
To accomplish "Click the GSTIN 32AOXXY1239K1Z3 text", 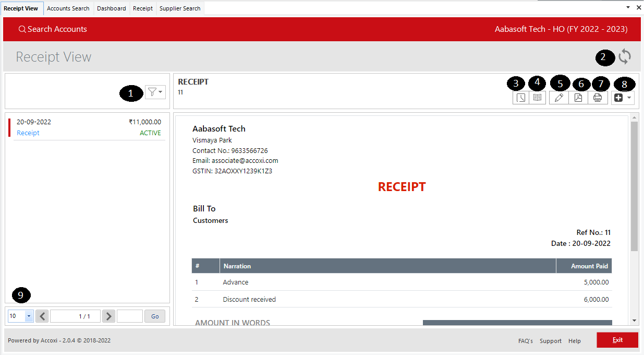I will 232,171.
